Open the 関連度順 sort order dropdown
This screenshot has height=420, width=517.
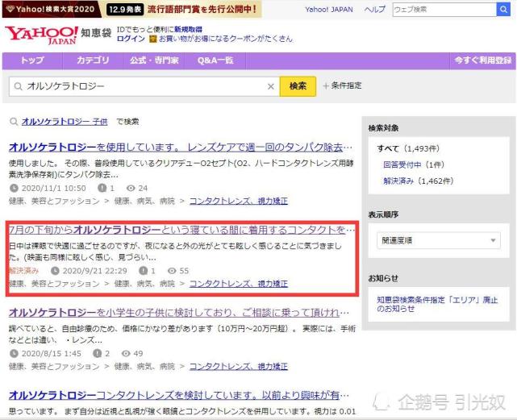[439, 240]
